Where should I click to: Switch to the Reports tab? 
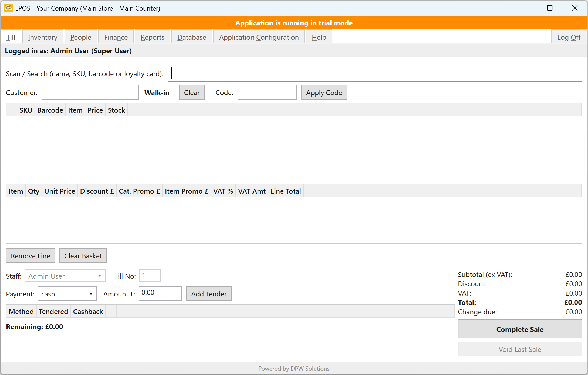(153, 37)
